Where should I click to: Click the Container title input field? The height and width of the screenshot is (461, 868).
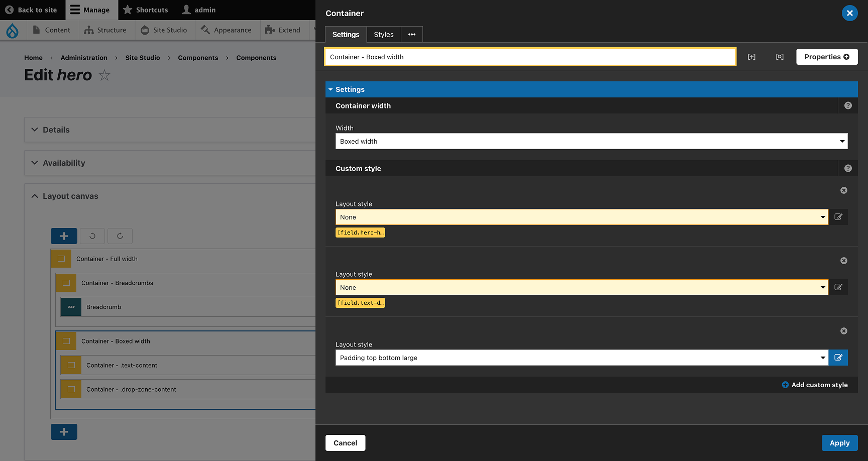[x=530, y=57]
